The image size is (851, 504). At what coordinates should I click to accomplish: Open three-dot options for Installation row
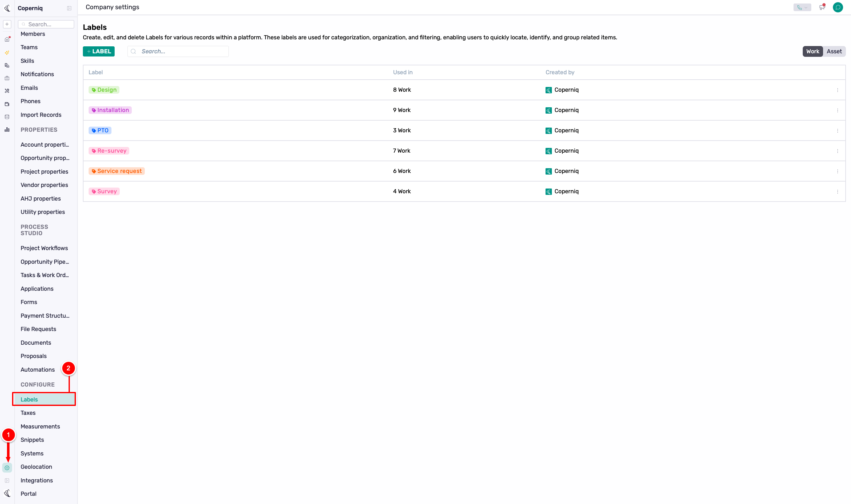coord(837,110)
